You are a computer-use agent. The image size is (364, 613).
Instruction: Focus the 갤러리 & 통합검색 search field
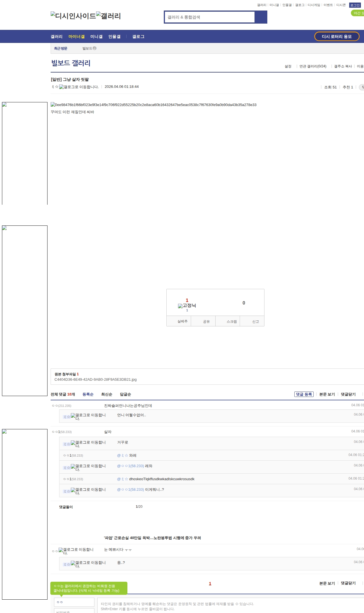click(x=210, y=17)
